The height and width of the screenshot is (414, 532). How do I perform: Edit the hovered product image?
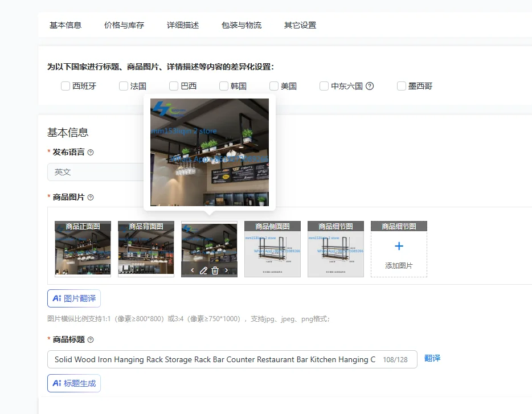coord(203,270)
